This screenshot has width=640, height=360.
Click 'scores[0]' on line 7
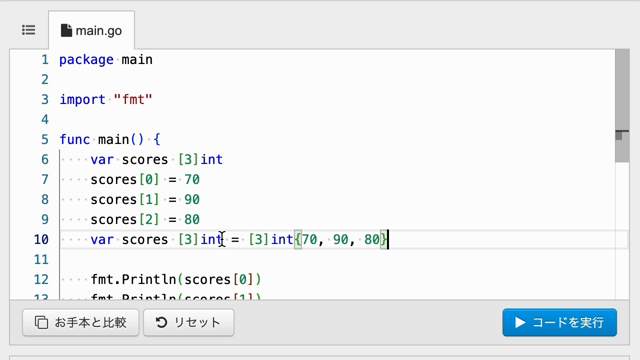125,180
